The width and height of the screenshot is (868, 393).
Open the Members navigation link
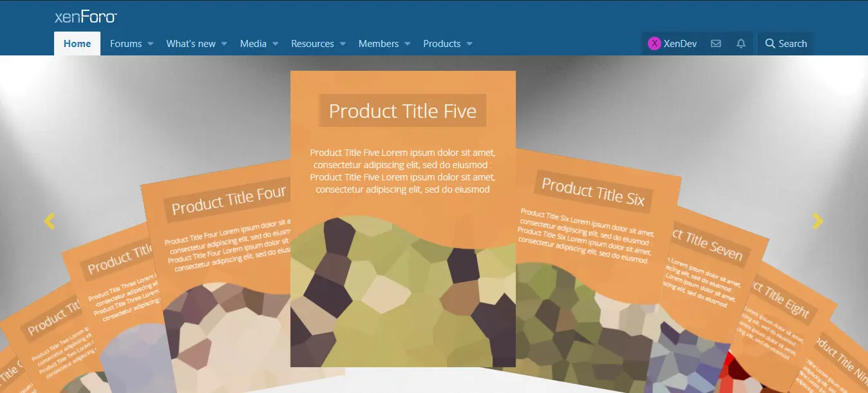coord(379,44)
